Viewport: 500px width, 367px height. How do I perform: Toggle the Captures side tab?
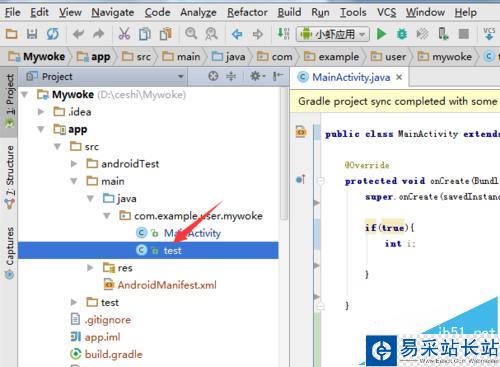10,253
